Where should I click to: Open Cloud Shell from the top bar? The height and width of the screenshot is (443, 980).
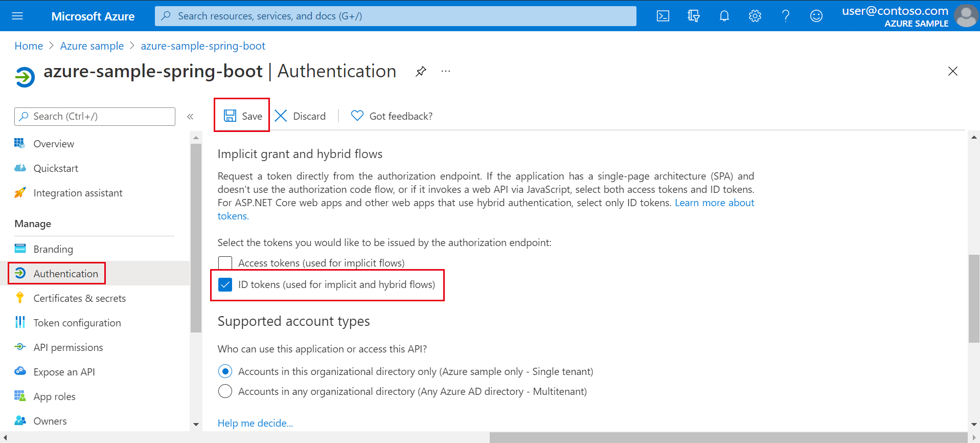point(663,16)
